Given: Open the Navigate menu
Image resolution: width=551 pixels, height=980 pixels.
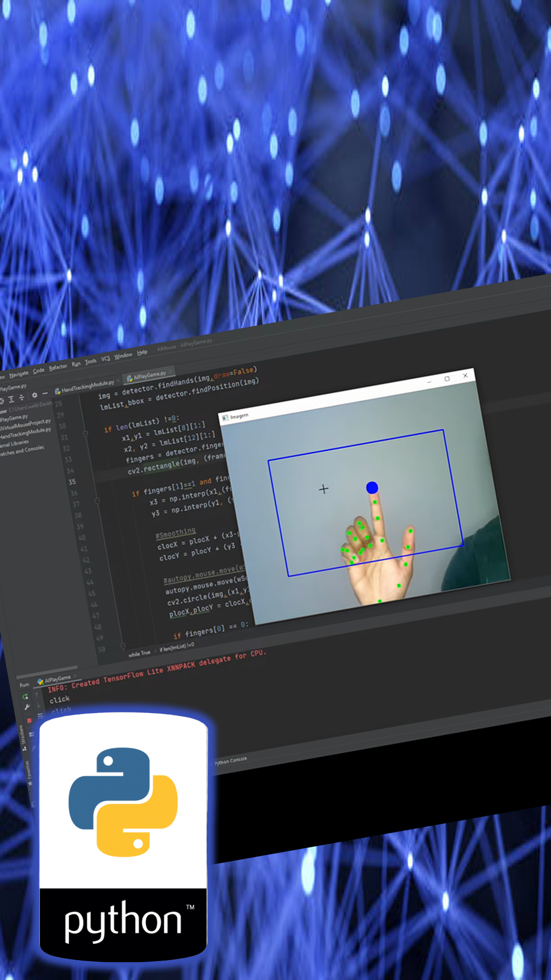Looking at the screenshot, I should click(19, 374).
